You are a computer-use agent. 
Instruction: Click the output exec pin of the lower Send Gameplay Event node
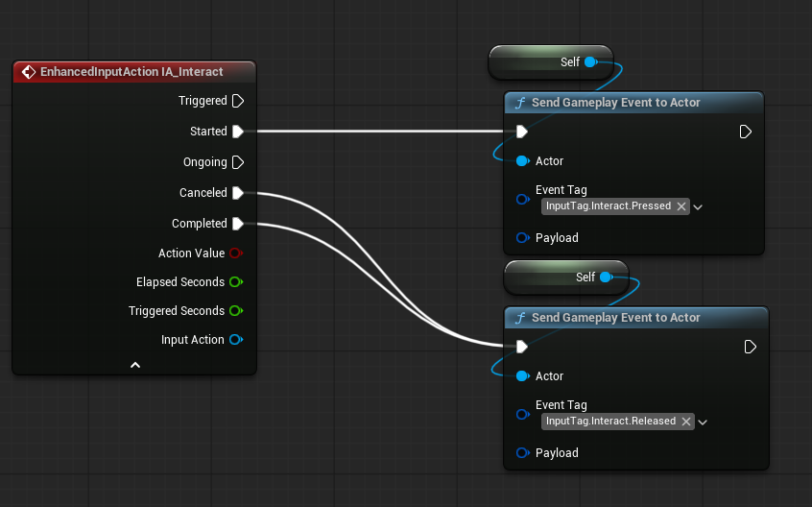coord(750,347)
